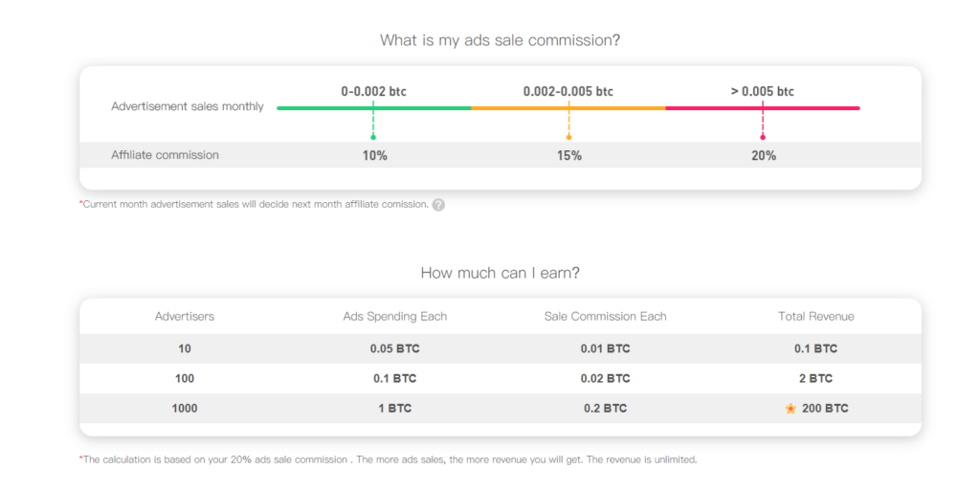Viewport: 980px width, 492px height.
Task: Click the "How much can I earn?" heading
Action: click(500, 273)
